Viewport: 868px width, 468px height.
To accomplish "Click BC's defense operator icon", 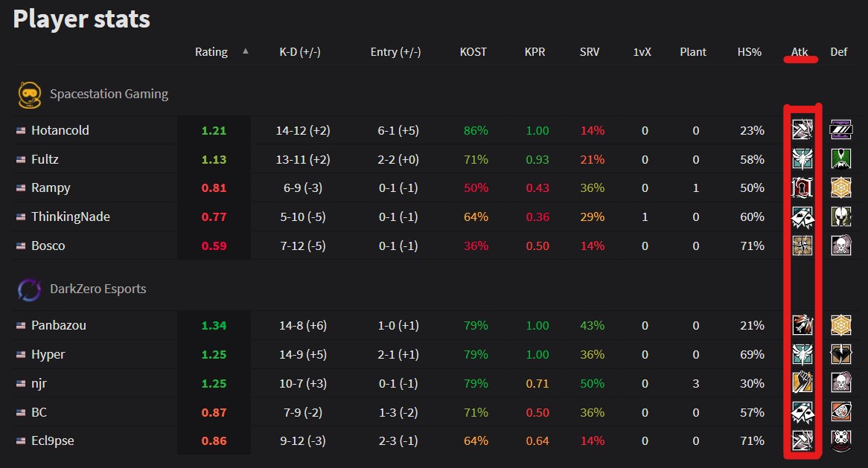I will (x=841, y=412).
